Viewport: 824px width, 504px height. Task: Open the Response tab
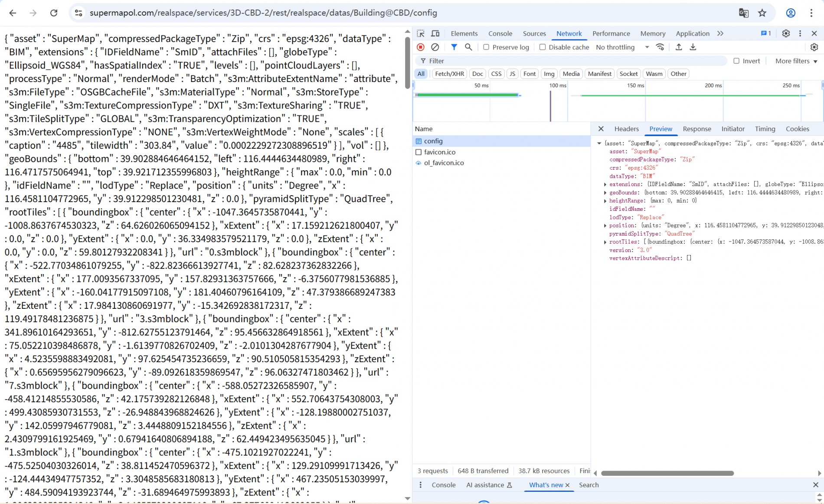(x=697, y=129)
